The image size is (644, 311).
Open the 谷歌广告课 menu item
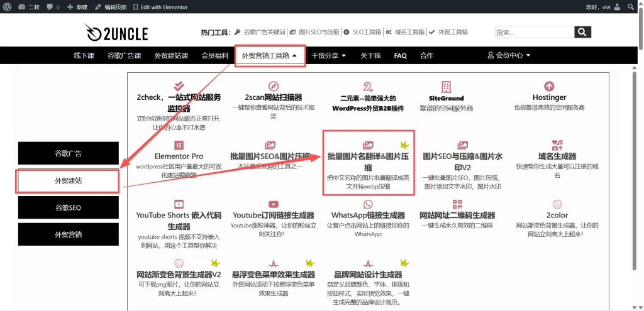point(124,55)
